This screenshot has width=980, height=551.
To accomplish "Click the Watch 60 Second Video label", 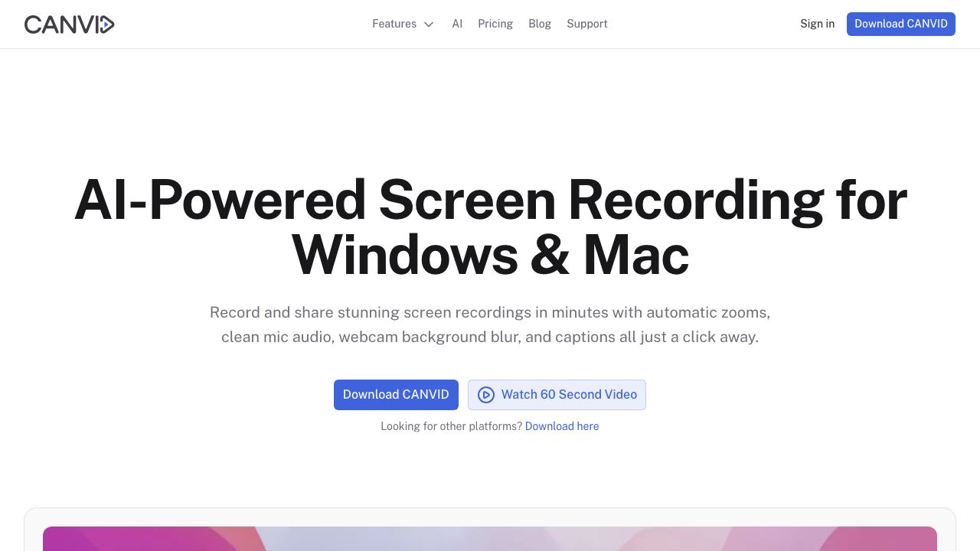I will pos(569,395).
